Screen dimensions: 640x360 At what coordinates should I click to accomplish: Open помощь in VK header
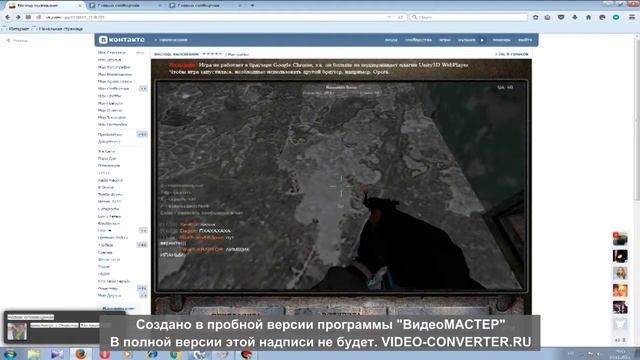(x=501, y=40)
